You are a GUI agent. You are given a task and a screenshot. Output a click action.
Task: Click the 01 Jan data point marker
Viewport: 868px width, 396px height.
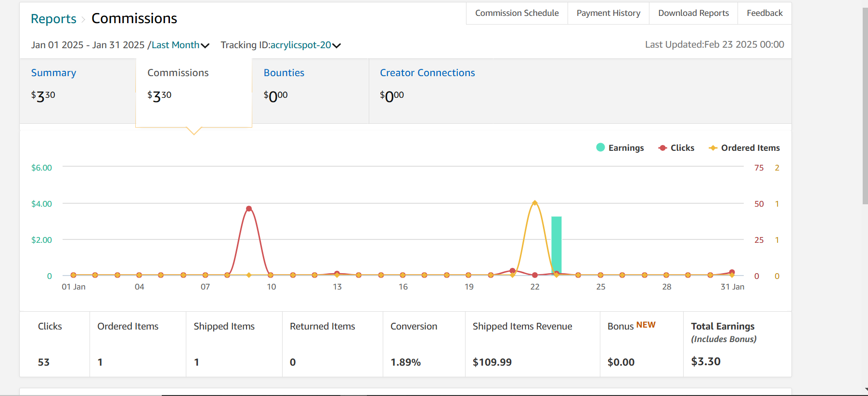pos(73,275)
